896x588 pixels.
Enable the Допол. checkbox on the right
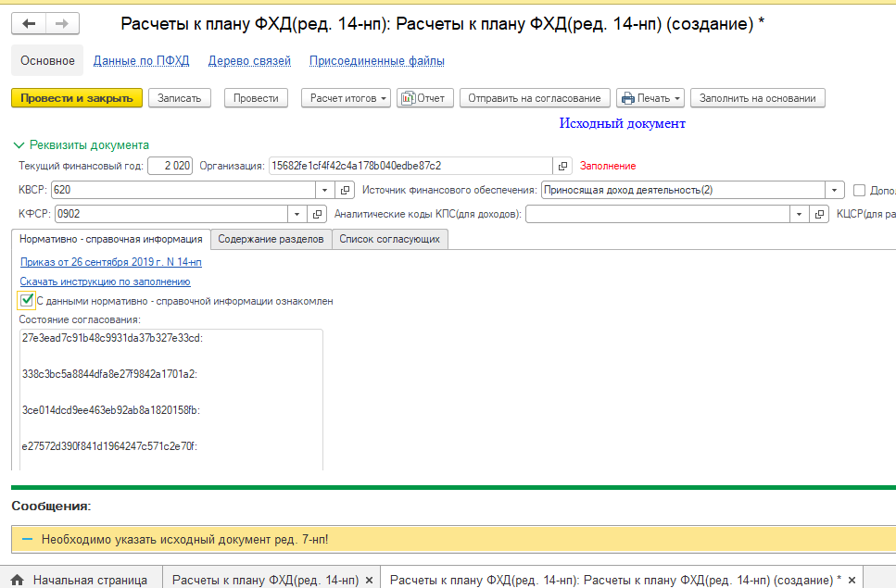pyautogui.click(x=859, y=190)
